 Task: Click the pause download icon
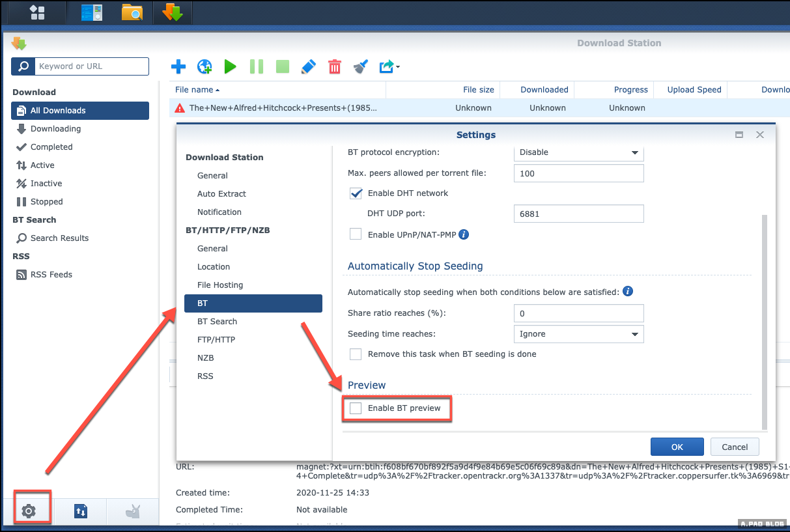257,66
